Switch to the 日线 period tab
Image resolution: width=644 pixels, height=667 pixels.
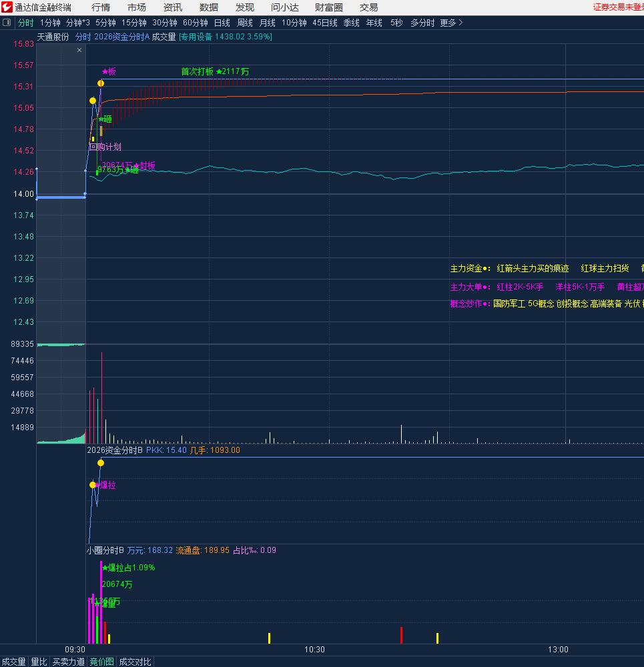point(222,23)
